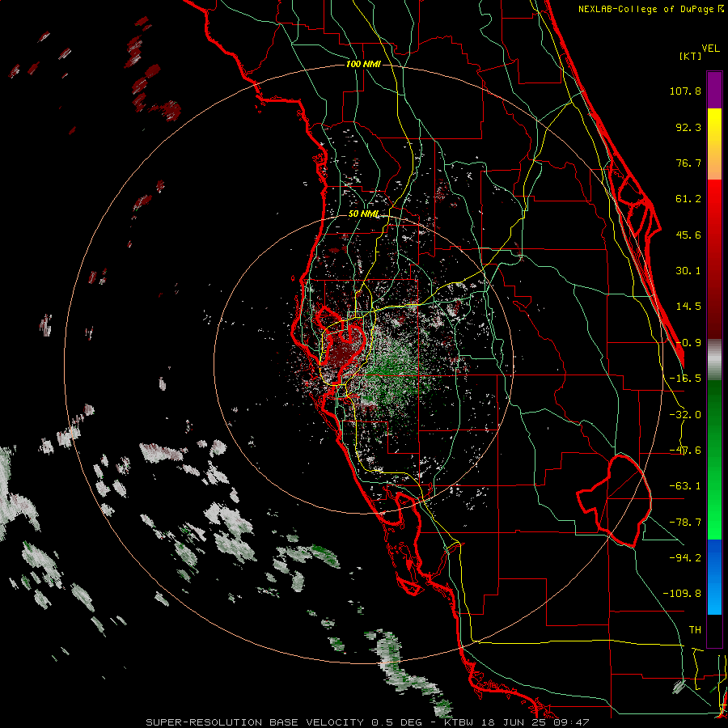Click the 76.7 velocity scale value
The height and width of the screenshot is (728, 728).
[688, 163]
